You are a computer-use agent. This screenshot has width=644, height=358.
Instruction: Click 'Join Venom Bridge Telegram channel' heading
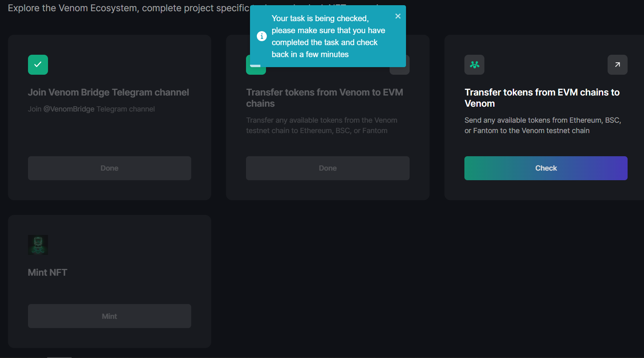click(x=108, y=92)
